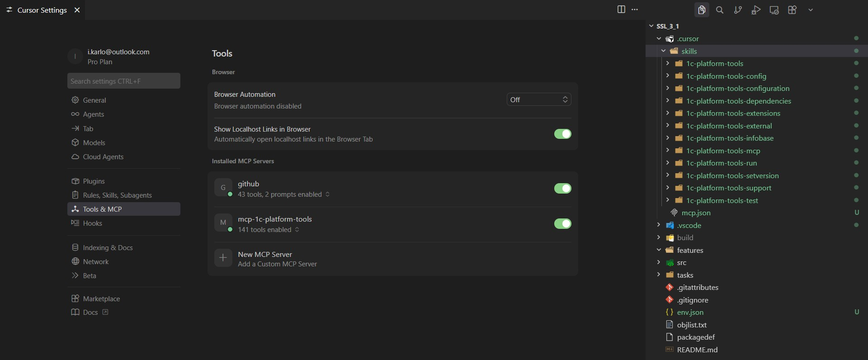Focus the Search settings field
Image resolution: width=868 pixels, height=360 pixels.
pyautogui.click(x=124, y=81)
